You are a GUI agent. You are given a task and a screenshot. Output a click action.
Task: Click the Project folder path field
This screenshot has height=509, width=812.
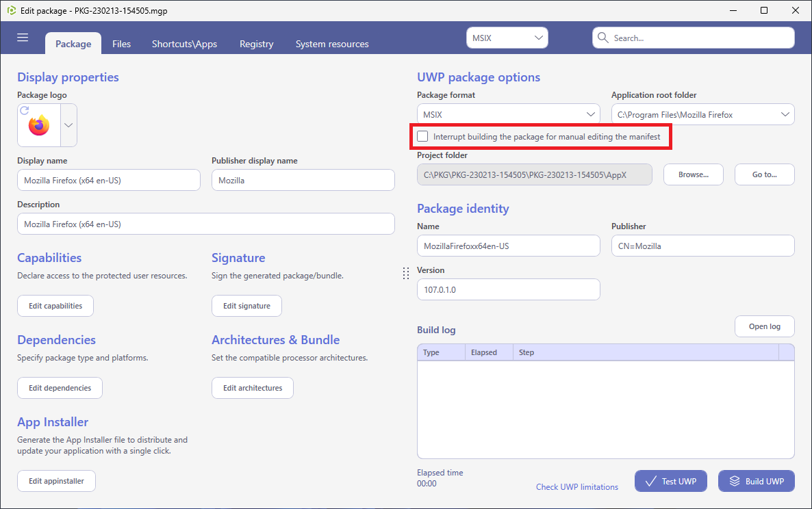pos(535,174)
